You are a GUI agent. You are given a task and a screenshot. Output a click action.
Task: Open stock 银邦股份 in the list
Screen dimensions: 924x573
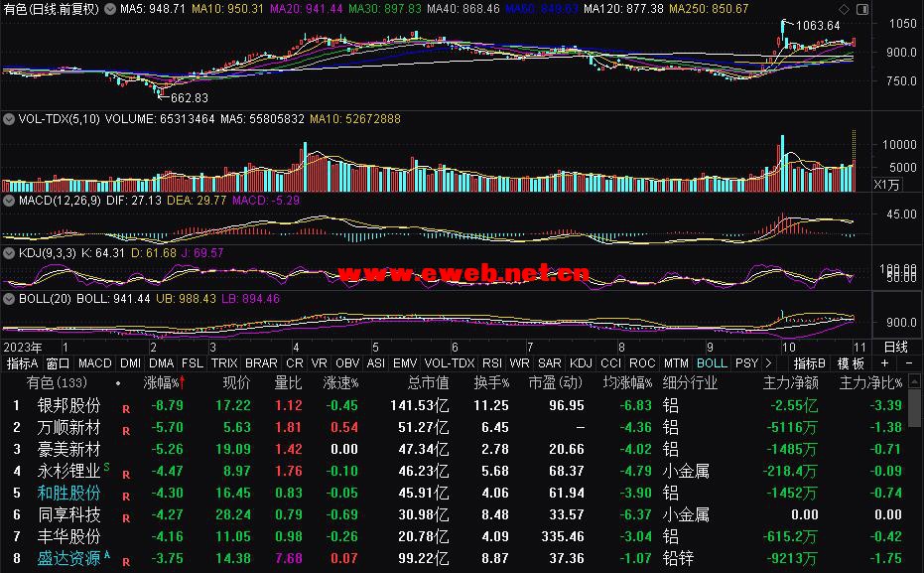click(x=68, y=405)
